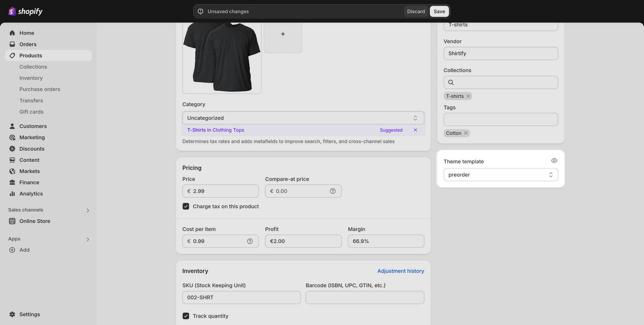The width and height of the screenshot is (644, 325).
Task: Click the SKU input field
Action: click(x=242, y=298)
